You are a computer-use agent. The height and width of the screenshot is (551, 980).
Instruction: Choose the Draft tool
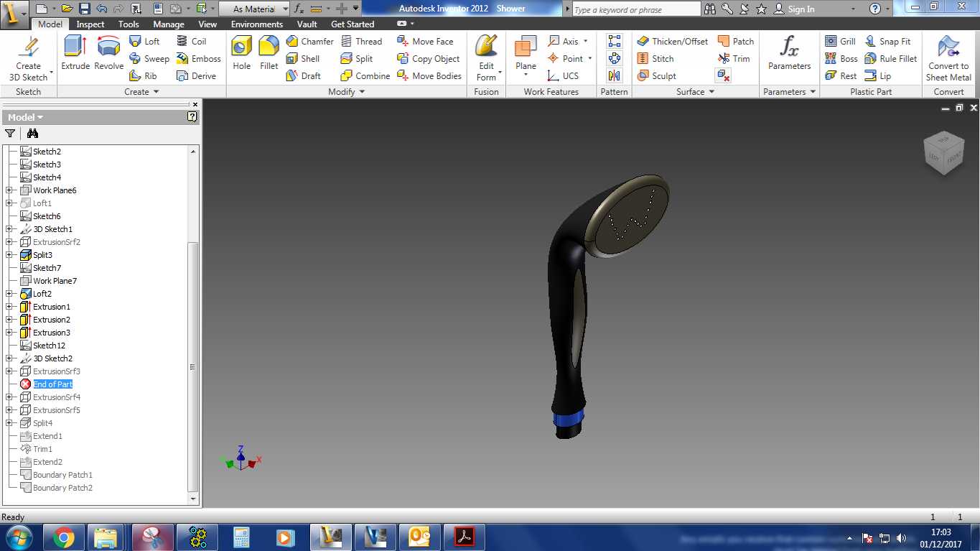pyautogui.click(x=304, y=76)
